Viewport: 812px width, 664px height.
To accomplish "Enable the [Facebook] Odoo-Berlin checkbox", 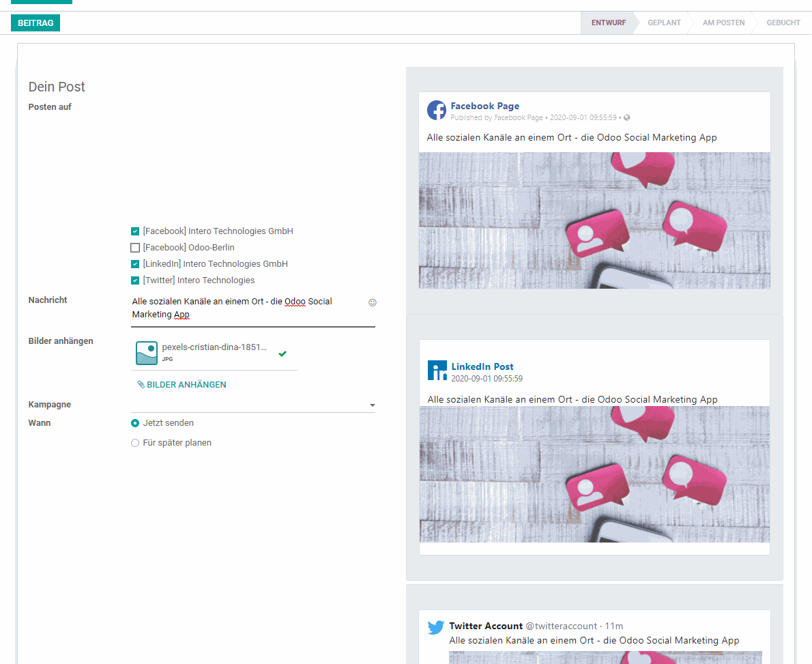I will (135, 248).
